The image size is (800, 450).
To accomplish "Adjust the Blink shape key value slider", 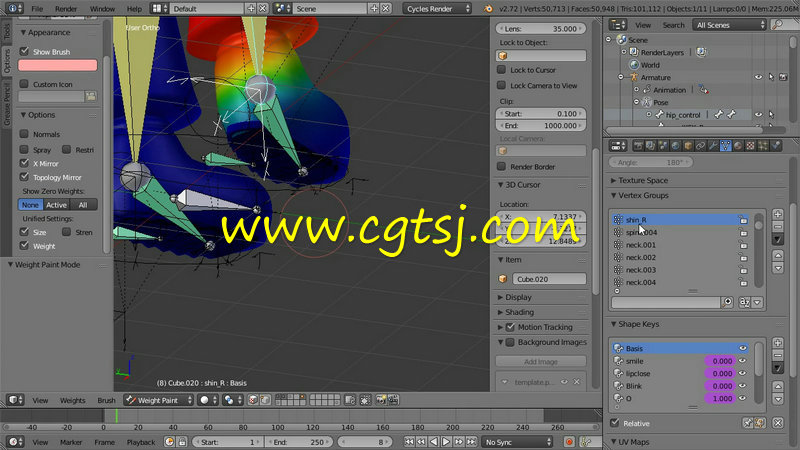I will point(719,386).
